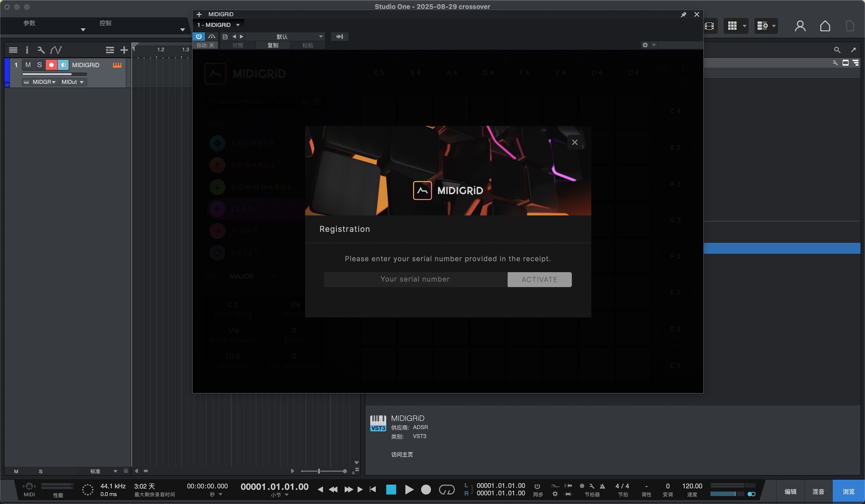Click the serial number input field
This screenshot has height=504, width=865.
(x=415, y=279)
